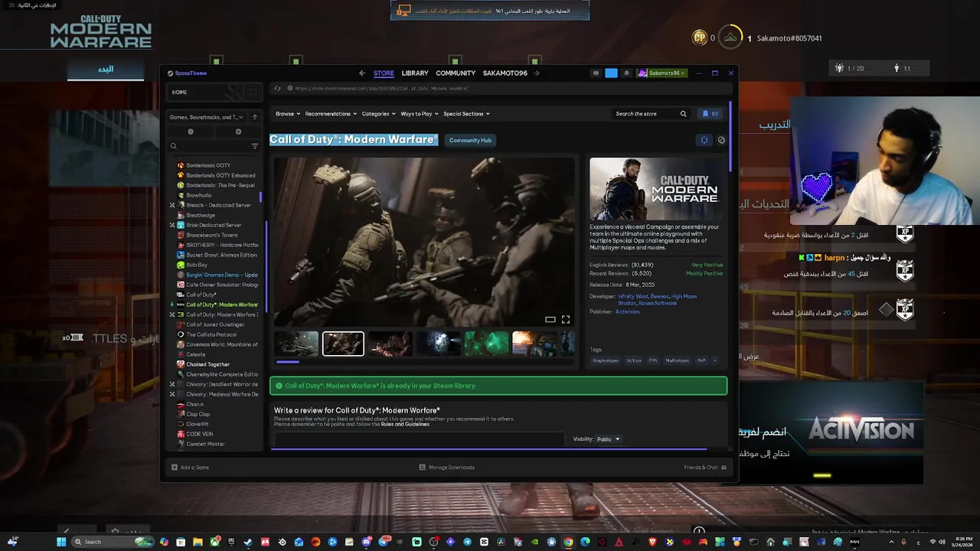The width and height of the screenshot is (980, 551).
Task: Open Manage Downloads
Action: click(446, 468)
